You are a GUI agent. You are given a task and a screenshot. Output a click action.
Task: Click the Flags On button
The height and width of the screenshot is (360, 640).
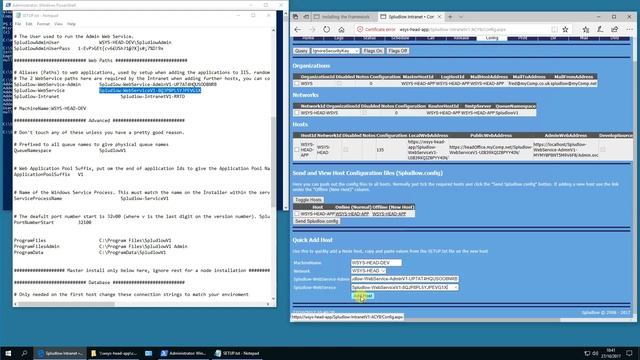tap(373, 51)
